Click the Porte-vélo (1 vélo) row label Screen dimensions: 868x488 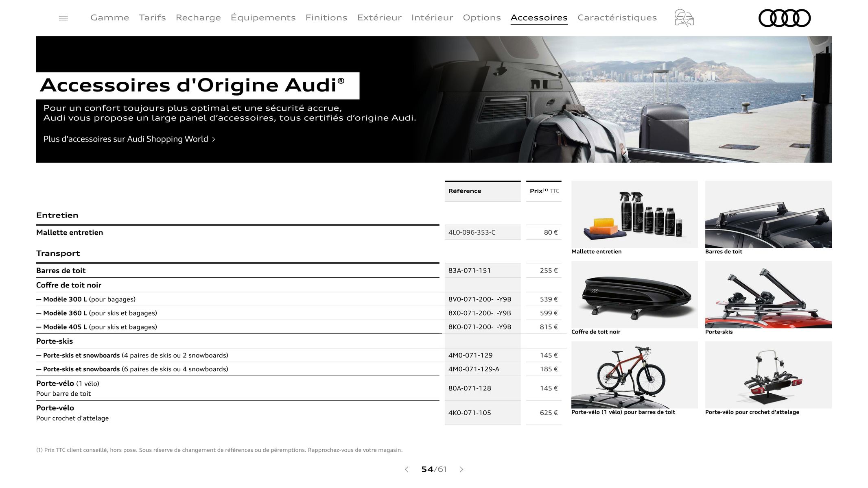[x=68, y=383]
